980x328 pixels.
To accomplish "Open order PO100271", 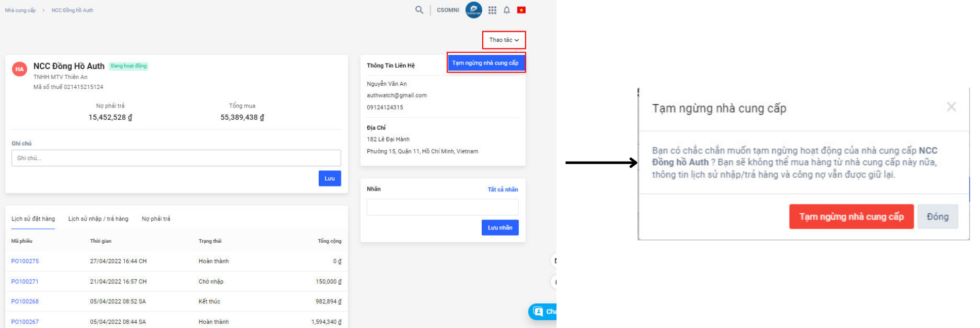I will pyautogui.click(x=25, y=282).
